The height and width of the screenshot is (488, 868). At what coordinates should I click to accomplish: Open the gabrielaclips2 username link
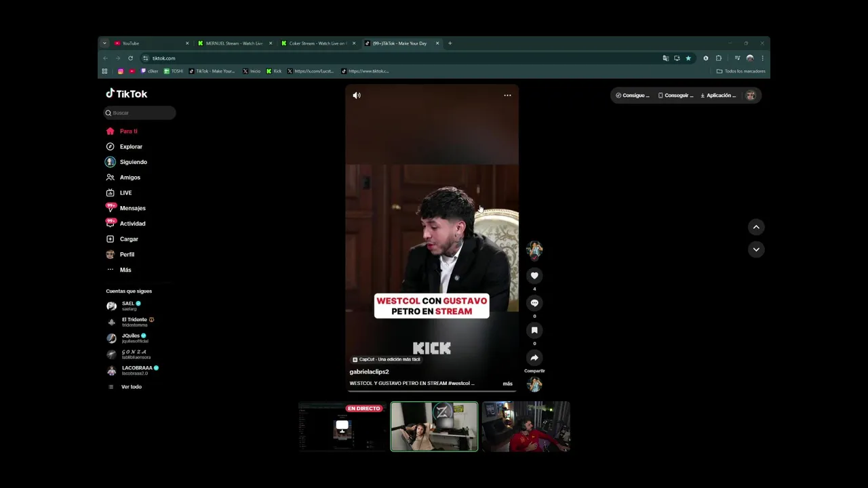tap(369, 372)
